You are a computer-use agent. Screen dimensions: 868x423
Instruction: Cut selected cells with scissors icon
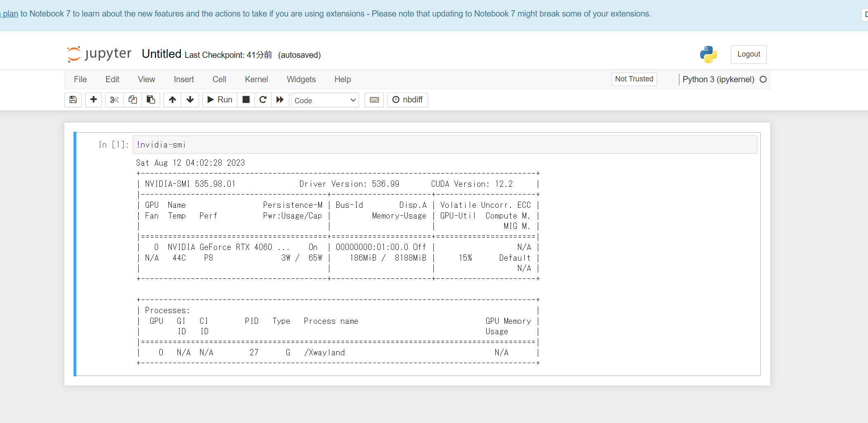click(114, 100)
